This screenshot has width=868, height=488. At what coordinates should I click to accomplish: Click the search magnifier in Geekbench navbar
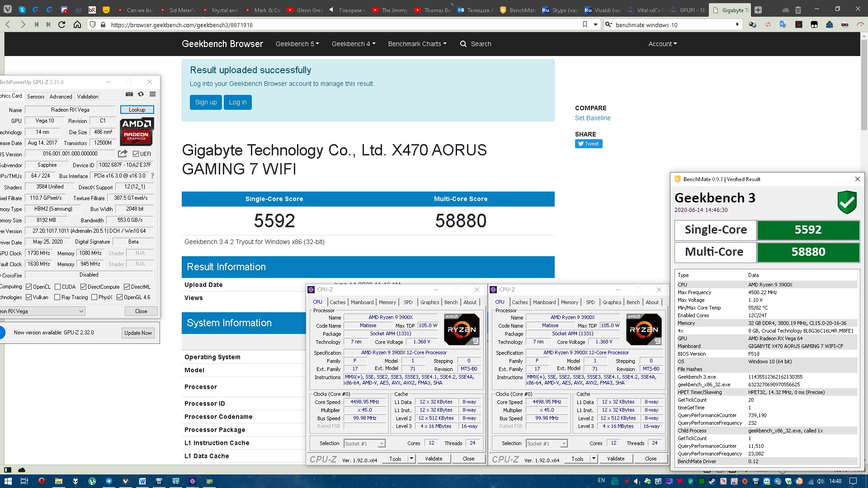point(463,44)
